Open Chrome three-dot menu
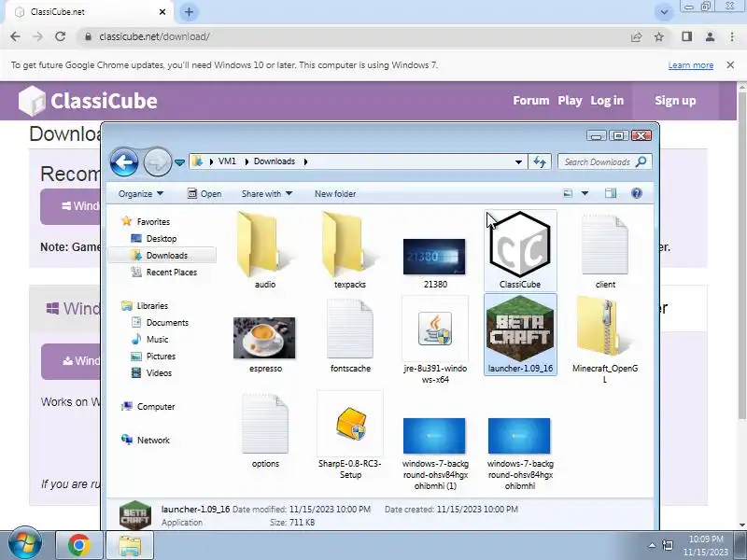 coord(732,36)
